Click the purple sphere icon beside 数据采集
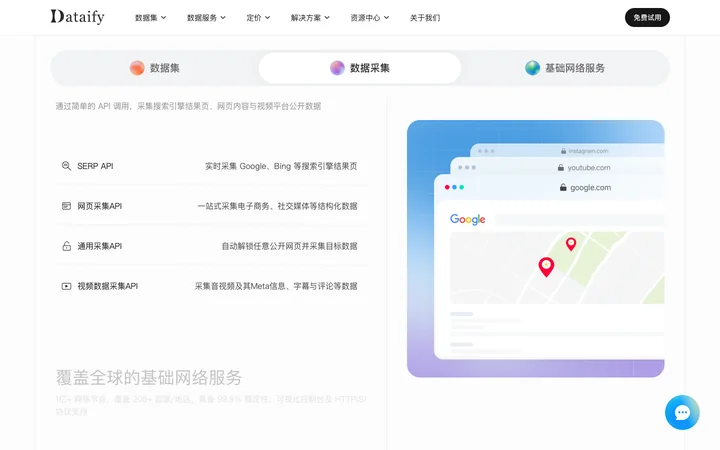 [337, 68]
